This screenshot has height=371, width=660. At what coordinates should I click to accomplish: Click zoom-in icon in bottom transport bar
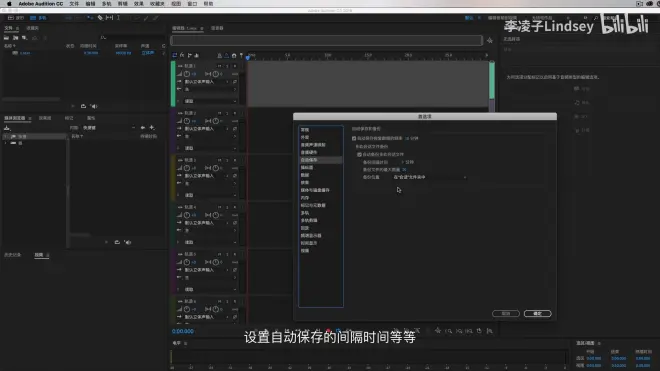[449, 331]
